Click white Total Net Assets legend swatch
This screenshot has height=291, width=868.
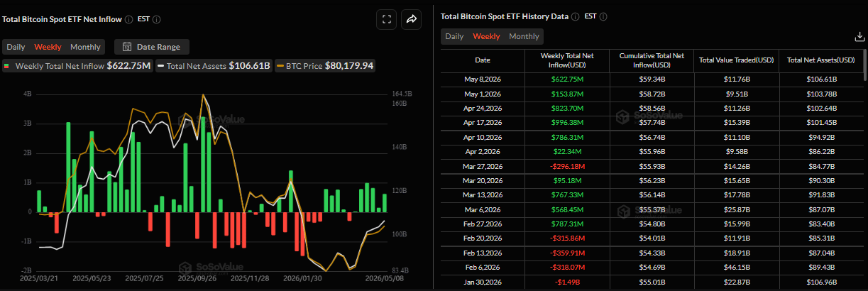click(161, 66)
